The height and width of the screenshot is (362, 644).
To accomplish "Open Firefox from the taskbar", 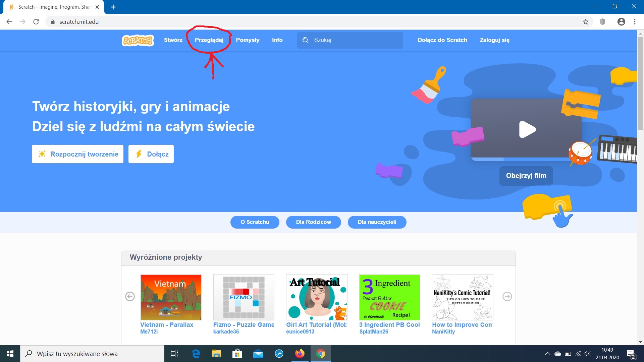I will [x=300, y=354].
